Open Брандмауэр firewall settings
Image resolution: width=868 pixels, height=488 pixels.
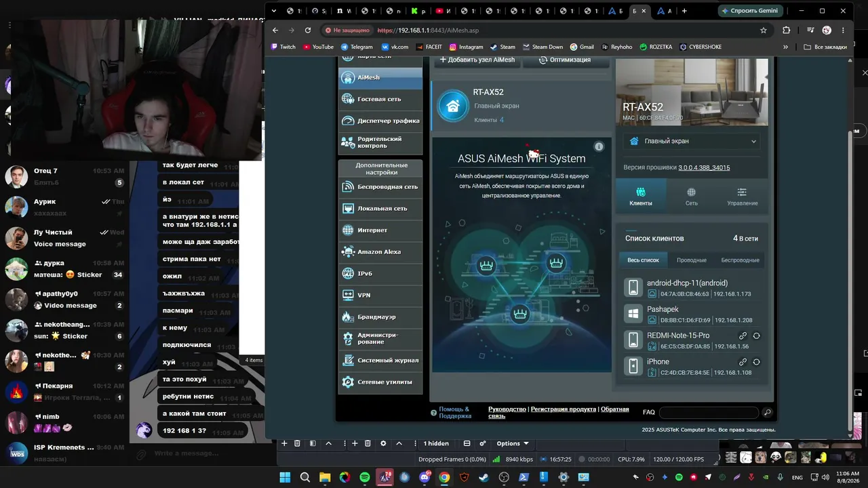(380, 317)
